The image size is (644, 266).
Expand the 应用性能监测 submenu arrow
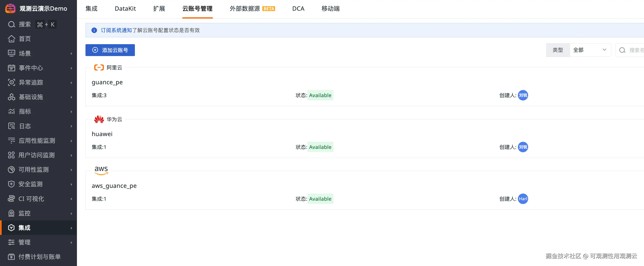coord(71,141)
